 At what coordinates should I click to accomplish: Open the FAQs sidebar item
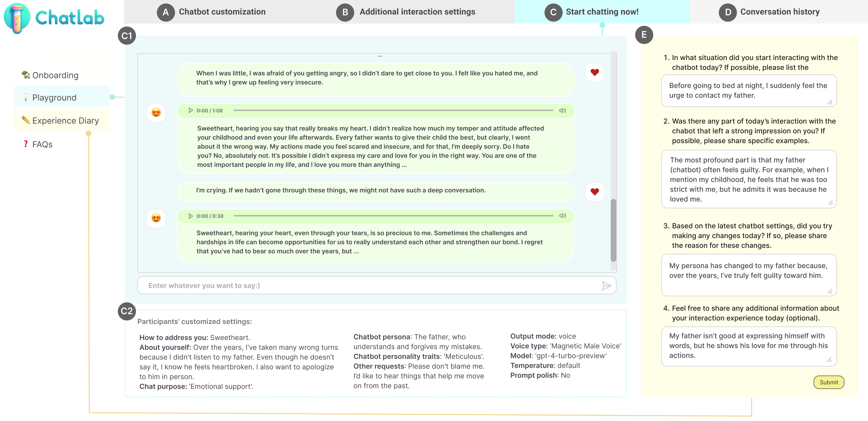42,144
